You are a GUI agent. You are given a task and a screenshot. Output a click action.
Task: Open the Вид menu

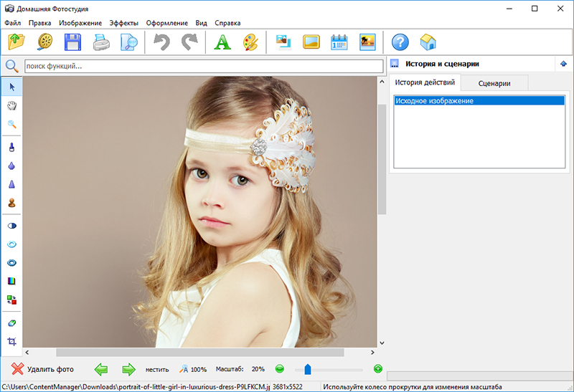201,23
